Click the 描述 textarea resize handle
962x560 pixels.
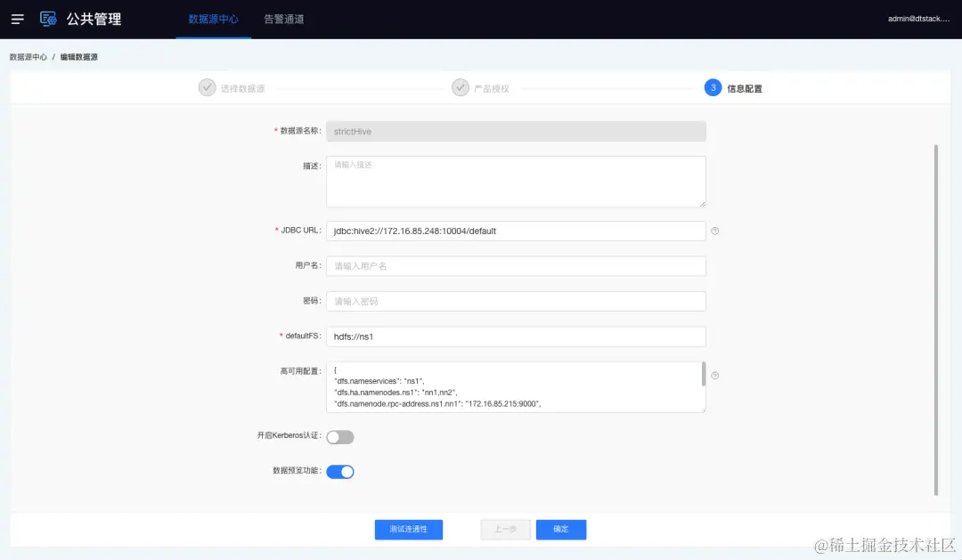[x=703, y=204]
